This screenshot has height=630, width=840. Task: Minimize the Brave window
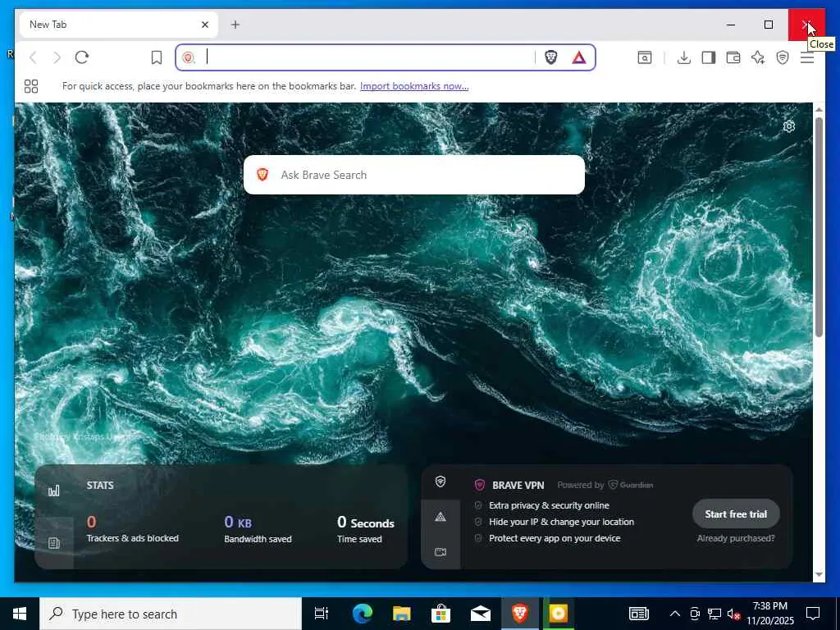731,25
